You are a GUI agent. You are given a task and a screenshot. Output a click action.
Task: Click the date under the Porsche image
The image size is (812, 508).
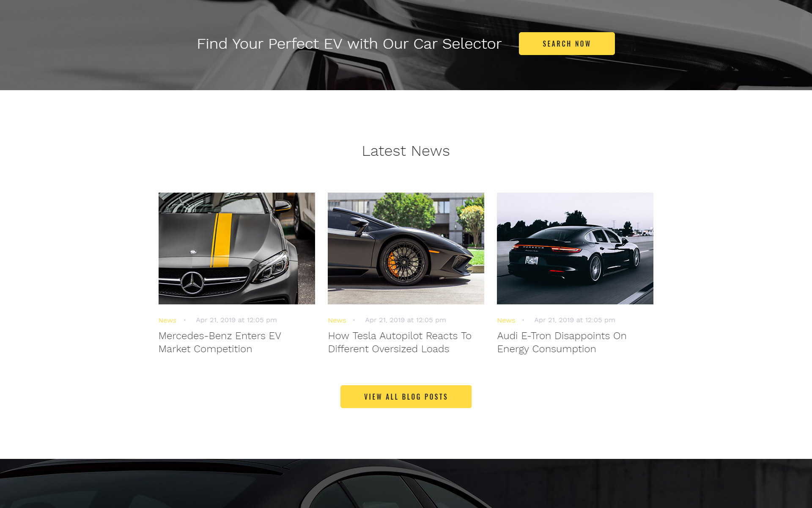(x=575, y=320)
